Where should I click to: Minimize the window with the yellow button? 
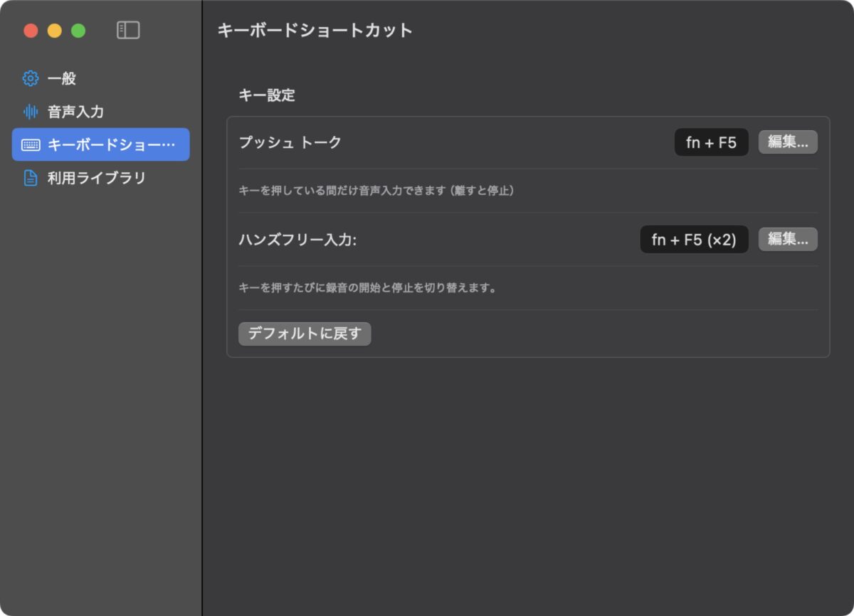(x=55, y=31)
